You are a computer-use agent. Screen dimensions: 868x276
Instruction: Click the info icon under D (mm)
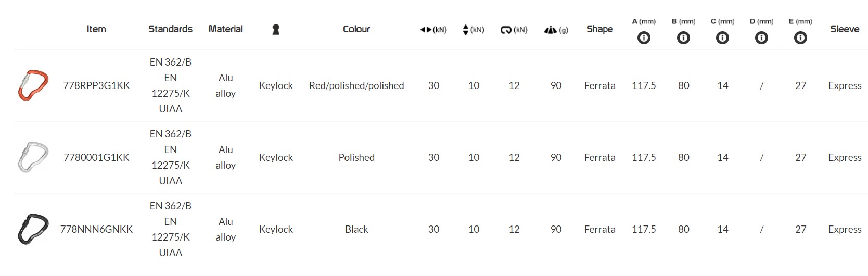[761, 38]
